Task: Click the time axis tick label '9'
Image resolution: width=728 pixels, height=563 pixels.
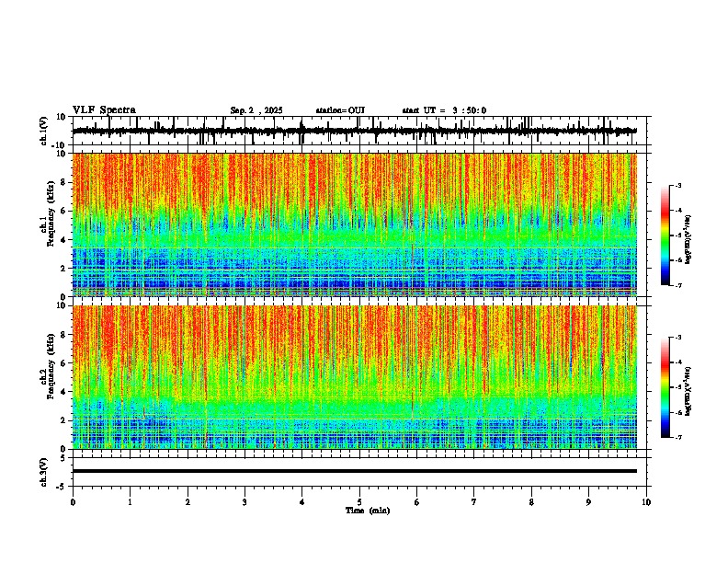Action: click(x=588, y=502)
